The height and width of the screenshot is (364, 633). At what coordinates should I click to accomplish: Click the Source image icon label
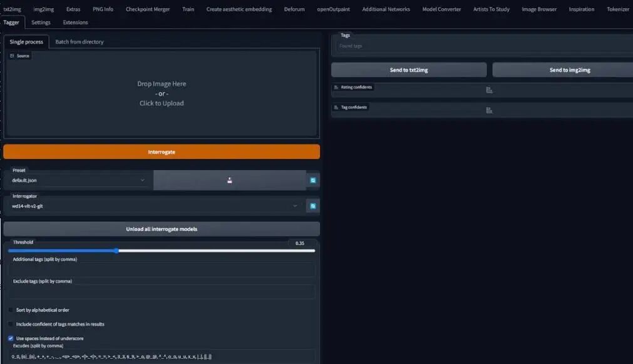click(x=20, y=56)
